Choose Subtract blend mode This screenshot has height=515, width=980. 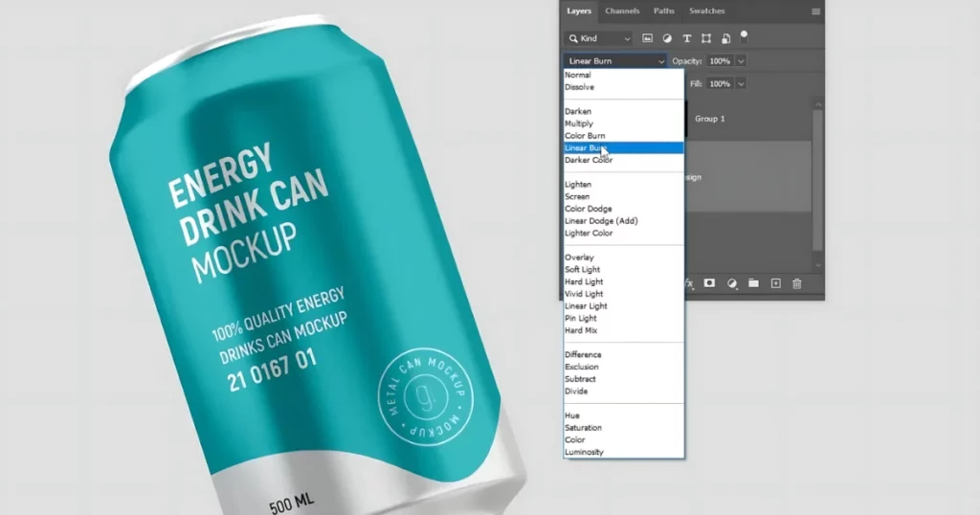click(x=624, y=379)
